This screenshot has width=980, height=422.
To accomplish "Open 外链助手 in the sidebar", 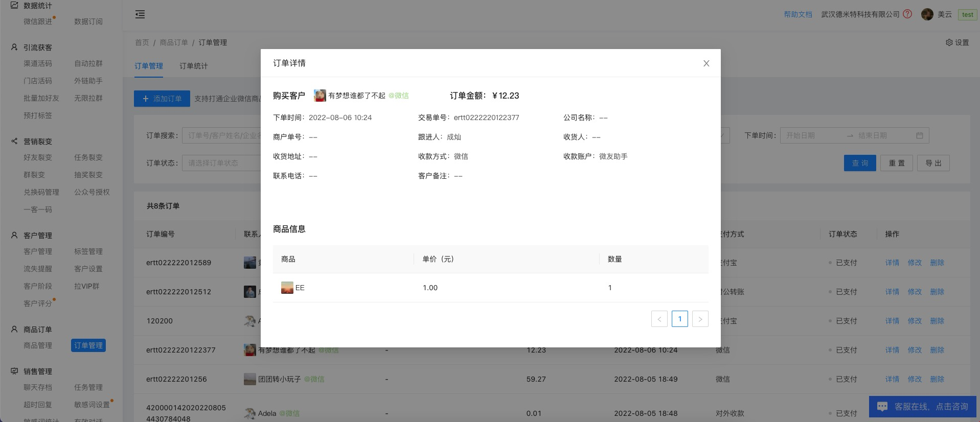I will 88,81.
